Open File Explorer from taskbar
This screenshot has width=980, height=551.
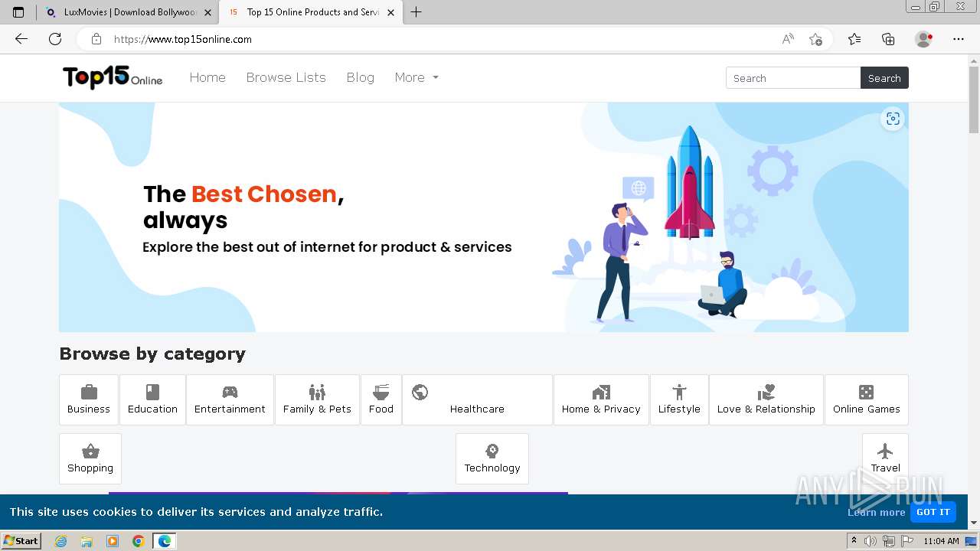87,541
